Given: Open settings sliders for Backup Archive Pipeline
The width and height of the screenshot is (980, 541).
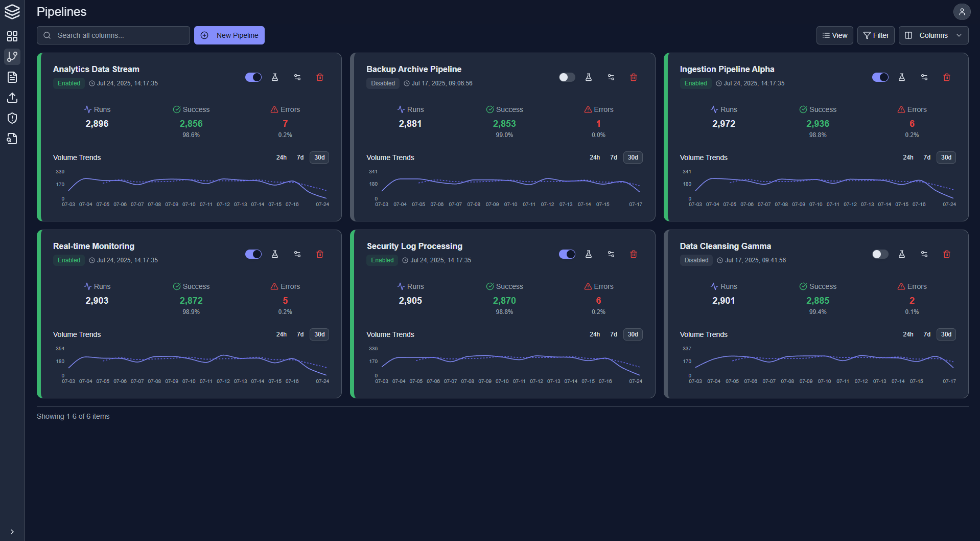Looking at the screenshot, I should pyautogui.click(x=611, y=77).
